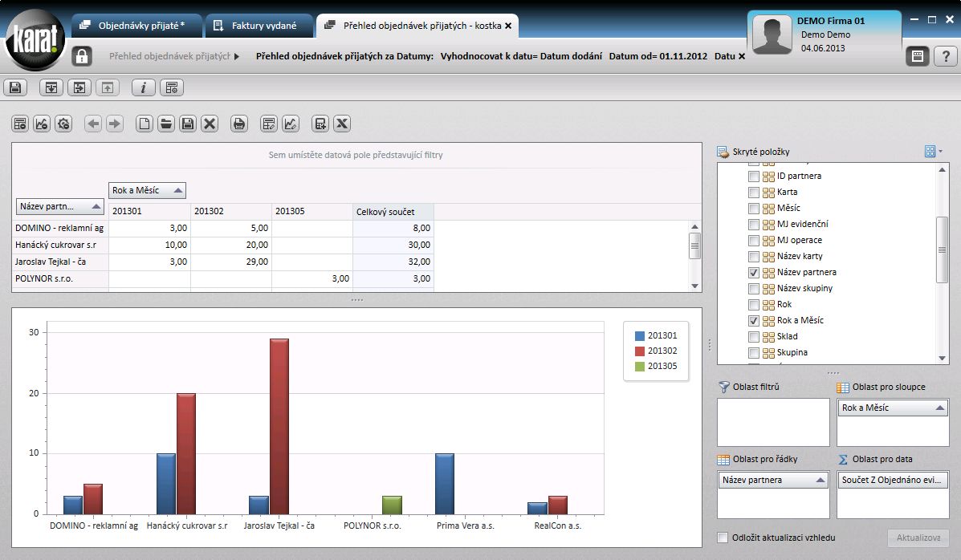961x560 pixels.
Task: Export to Excel
Action: 342,124
